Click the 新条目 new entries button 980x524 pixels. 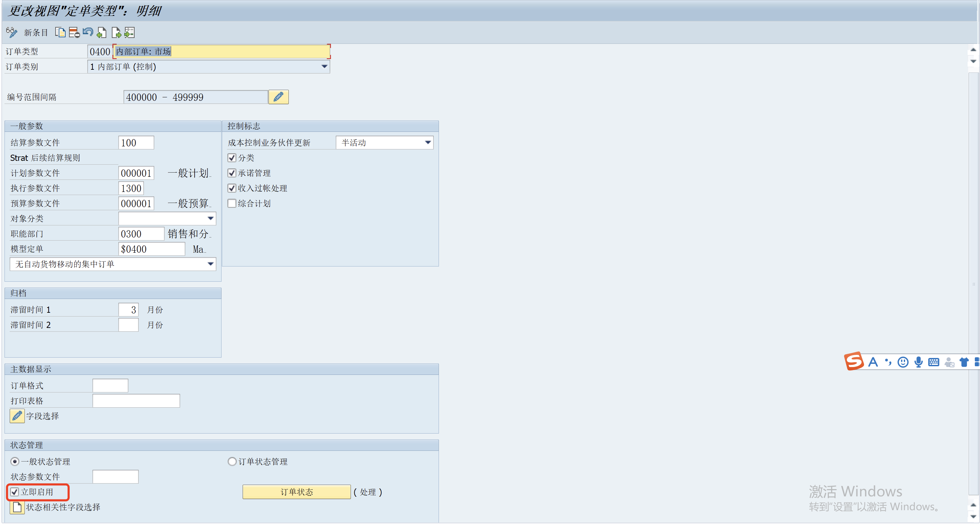(x=36, y=33)
